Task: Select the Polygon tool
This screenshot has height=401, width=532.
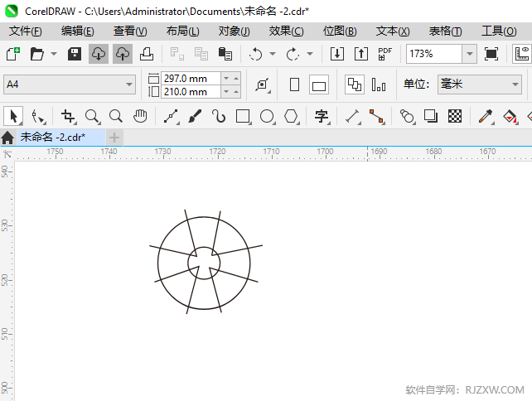Action: click(x=292, y=116)
